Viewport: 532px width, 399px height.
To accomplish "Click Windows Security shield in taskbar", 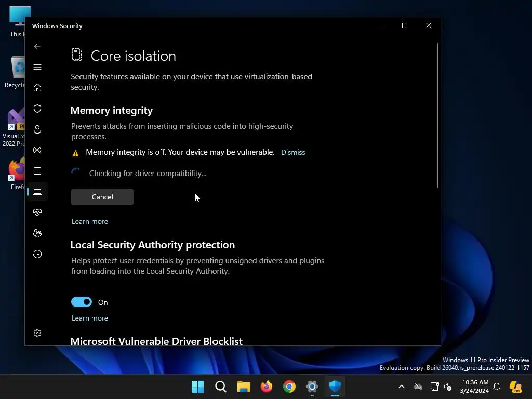I will tap(335, 387).
